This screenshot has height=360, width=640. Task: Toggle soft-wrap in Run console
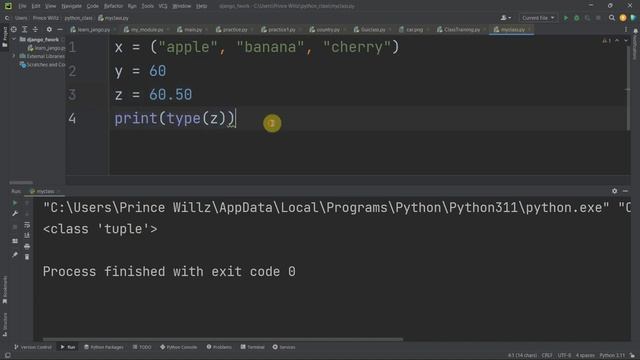pos(27,225)
